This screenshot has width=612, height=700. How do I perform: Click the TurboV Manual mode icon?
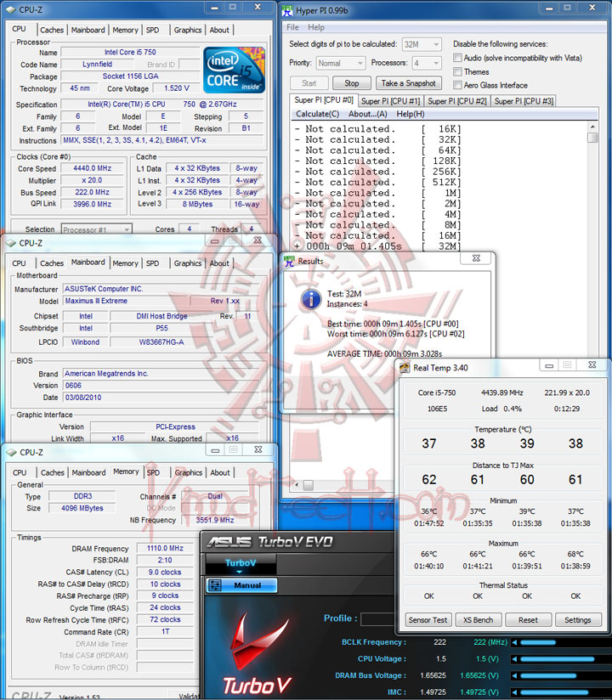215,585
